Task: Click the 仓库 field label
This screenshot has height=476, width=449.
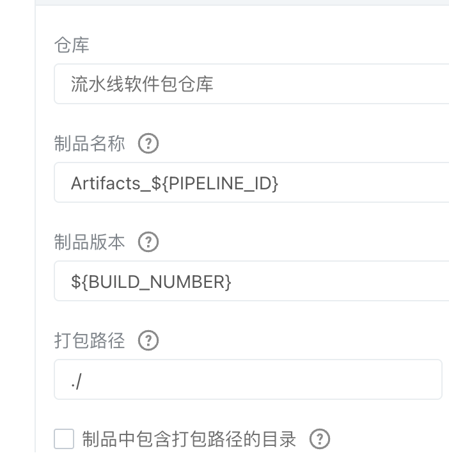Action: pos(72,45)
